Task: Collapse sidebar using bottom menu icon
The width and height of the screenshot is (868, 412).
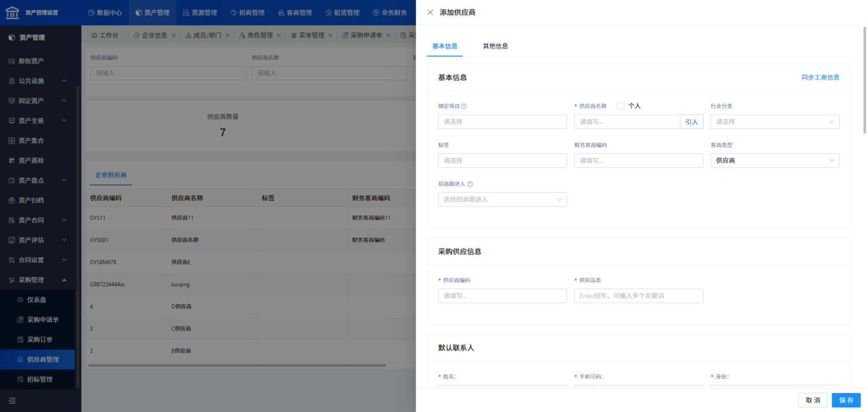Action: (12, 400)
